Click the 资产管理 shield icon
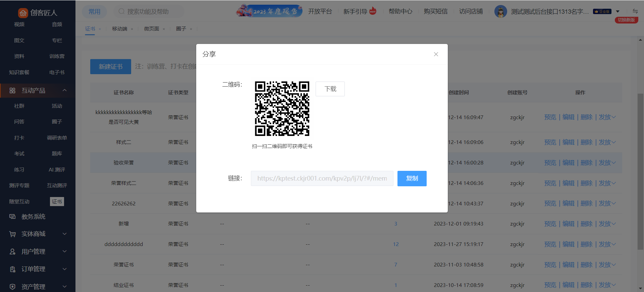644x292 pixels. coord(12,287)
